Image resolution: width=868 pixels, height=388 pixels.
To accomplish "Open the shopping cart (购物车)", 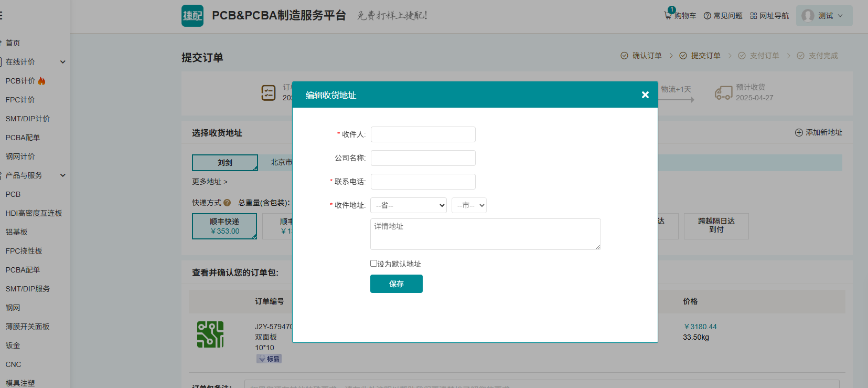I will 680,16.
